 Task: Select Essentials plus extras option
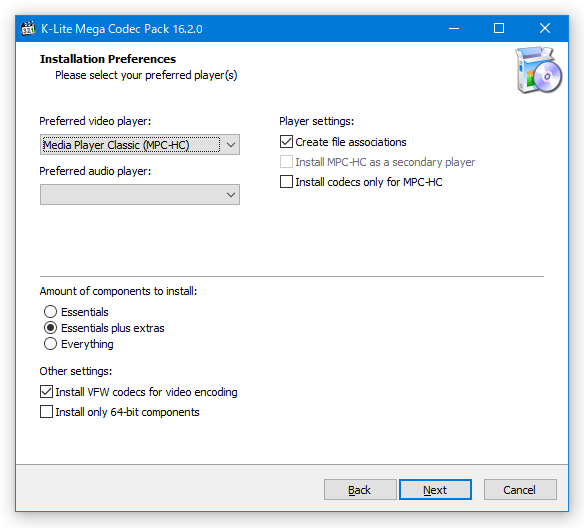[x=50, y=328]
